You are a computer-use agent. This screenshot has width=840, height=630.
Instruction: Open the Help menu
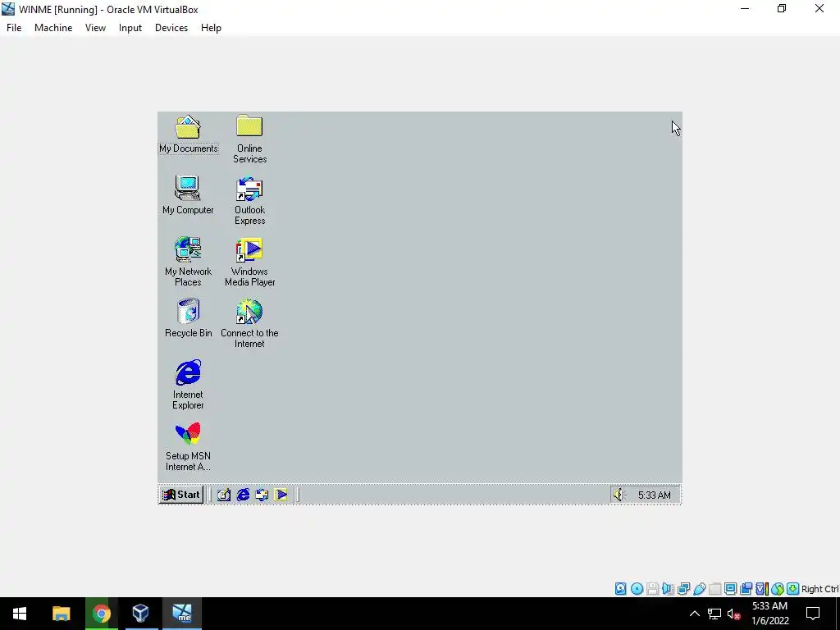[x=211, y=28]
